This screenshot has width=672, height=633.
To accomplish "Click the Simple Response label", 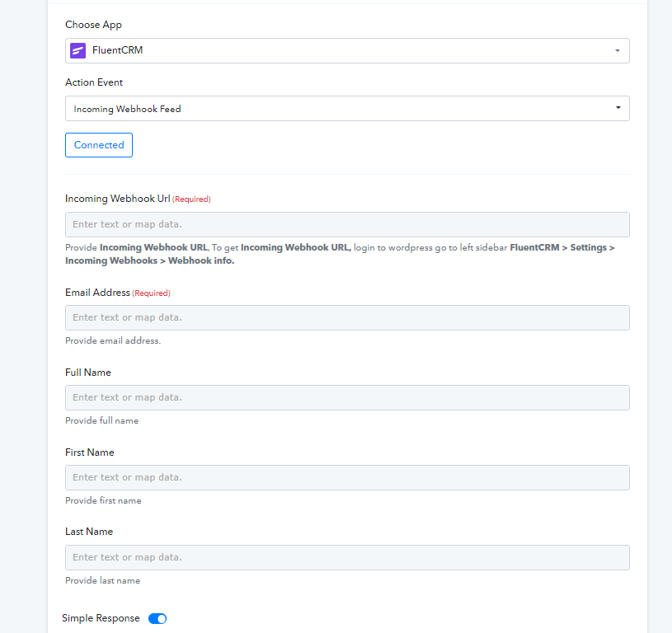I will [x=101, y=618].
